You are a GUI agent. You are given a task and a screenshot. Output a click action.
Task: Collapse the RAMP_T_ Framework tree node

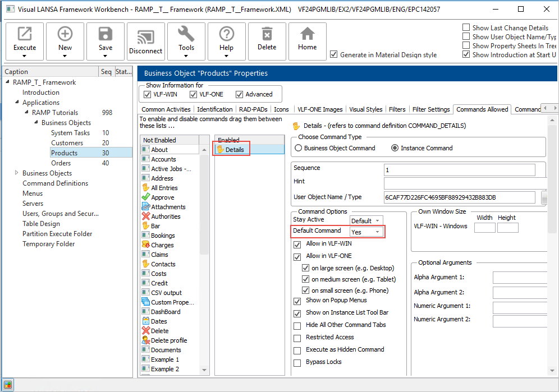pos(7,82)
